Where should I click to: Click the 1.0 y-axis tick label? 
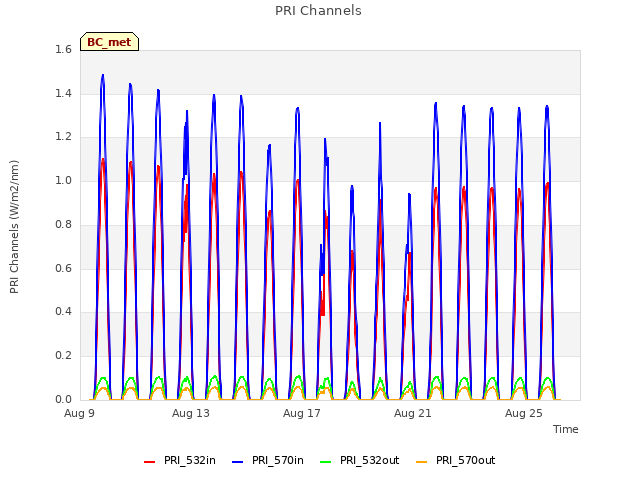(63, 181)
